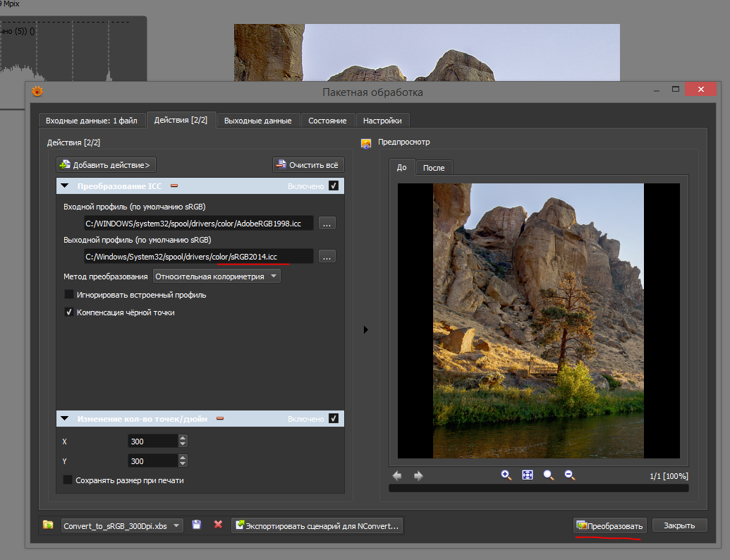Click the Добавить действие button
This screenshot has height=560, width=730.
[106, 165]
